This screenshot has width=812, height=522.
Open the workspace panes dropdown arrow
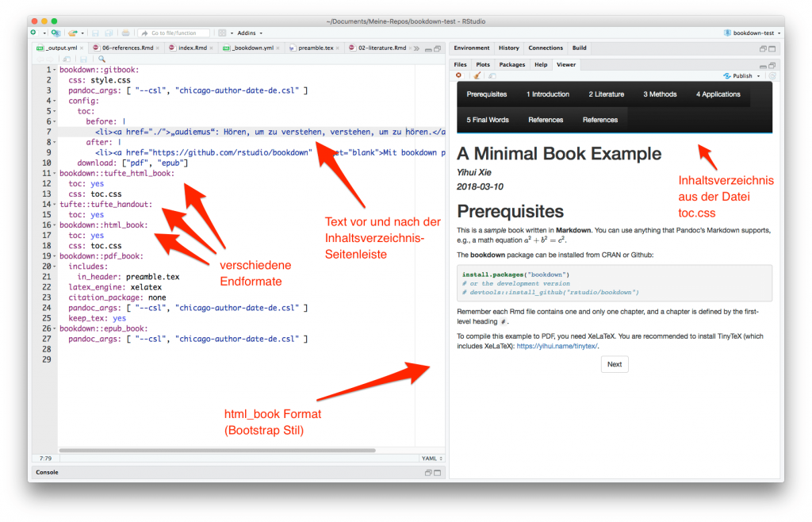click(x=232, y=33)
